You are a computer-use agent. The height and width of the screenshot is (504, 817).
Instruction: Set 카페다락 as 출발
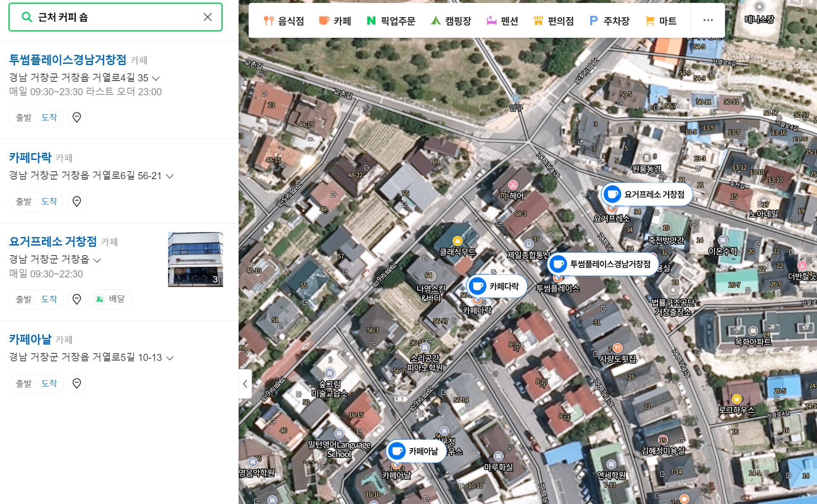(24, 201)
